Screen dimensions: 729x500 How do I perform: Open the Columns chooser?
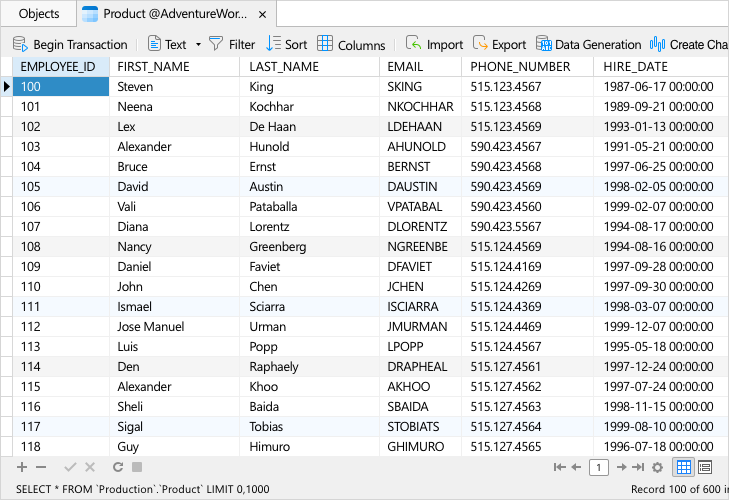point(351,45)
